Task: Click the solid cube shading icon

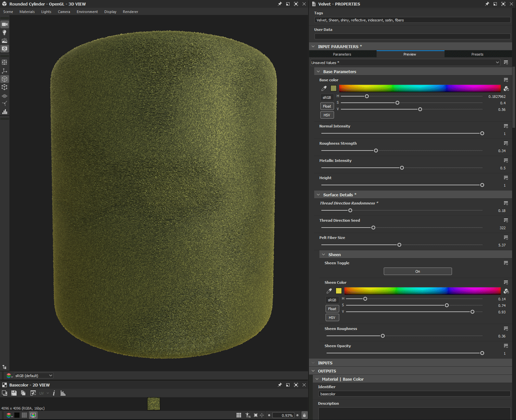Action: click(x=5, y=79)
